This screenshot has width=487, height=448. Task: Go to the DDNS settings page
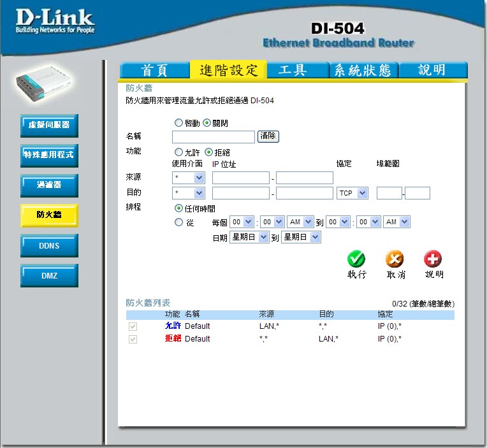tap(49, 245)
